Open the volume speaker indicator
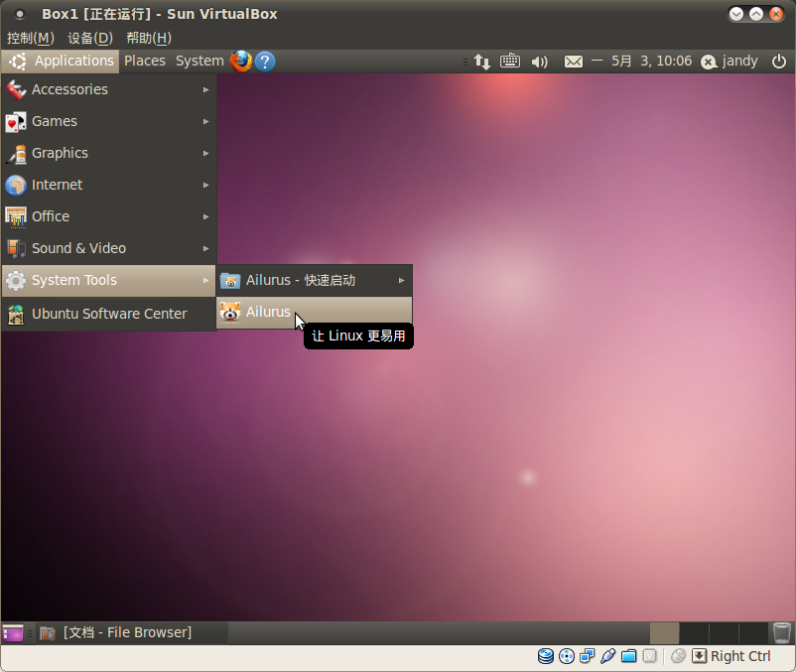 pos(539,62)
